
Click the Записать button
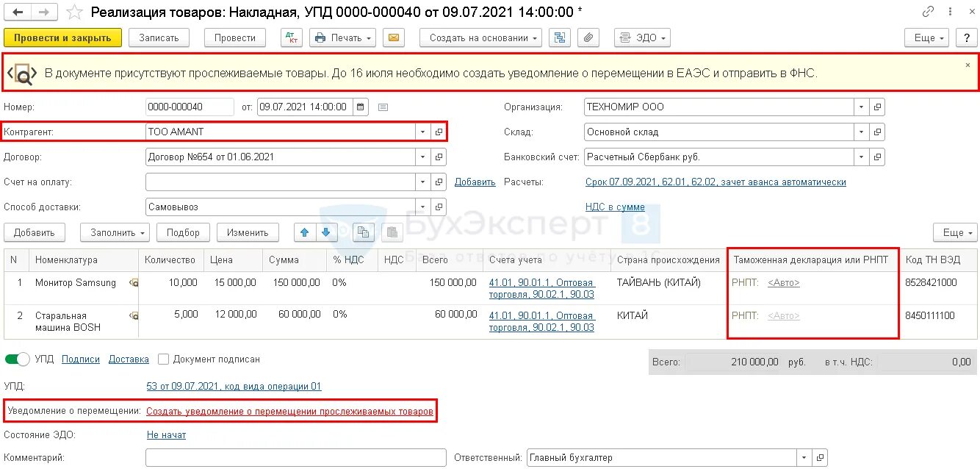159,37
